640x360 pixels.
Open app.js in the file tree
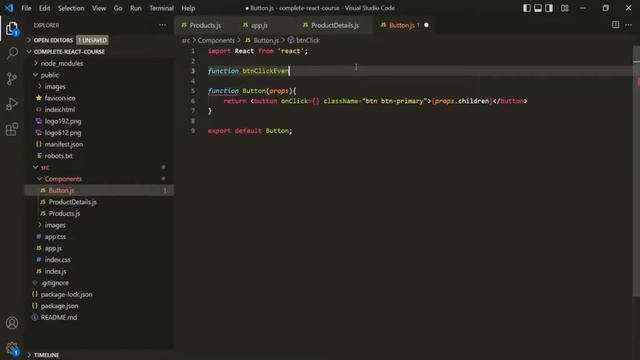point(53,248)
